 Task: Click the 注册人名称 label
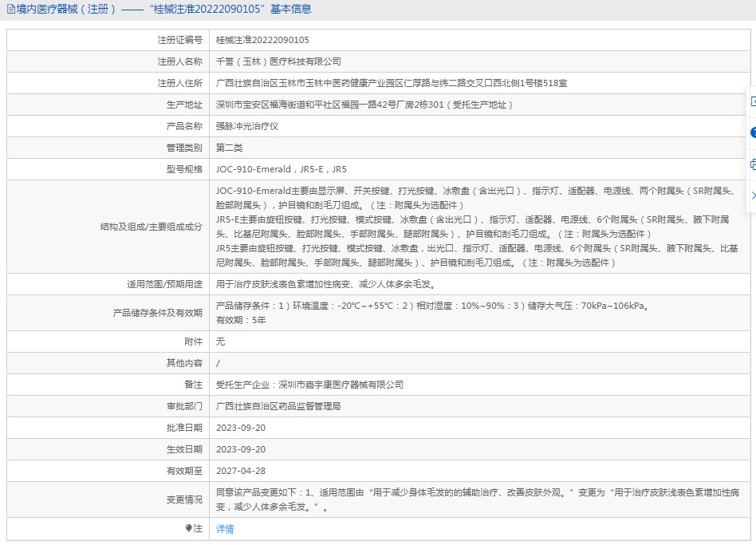(x=180, y=61)
